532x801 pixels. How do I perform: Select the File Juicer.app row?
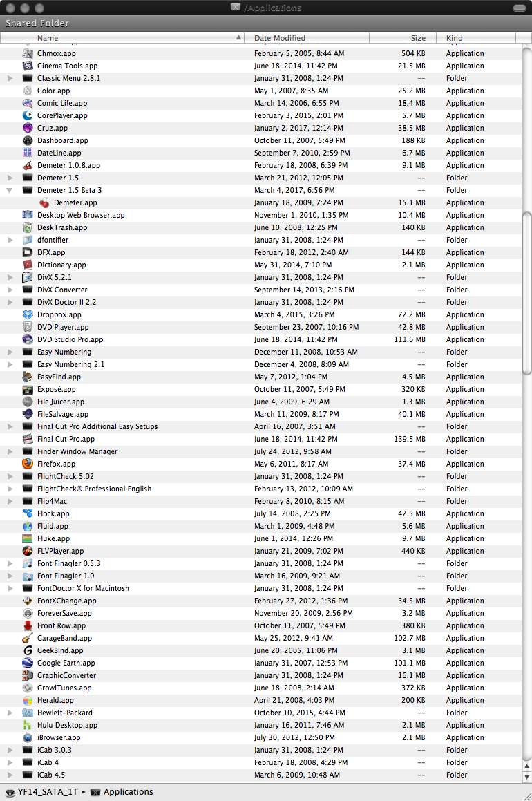tap(261, 402)
